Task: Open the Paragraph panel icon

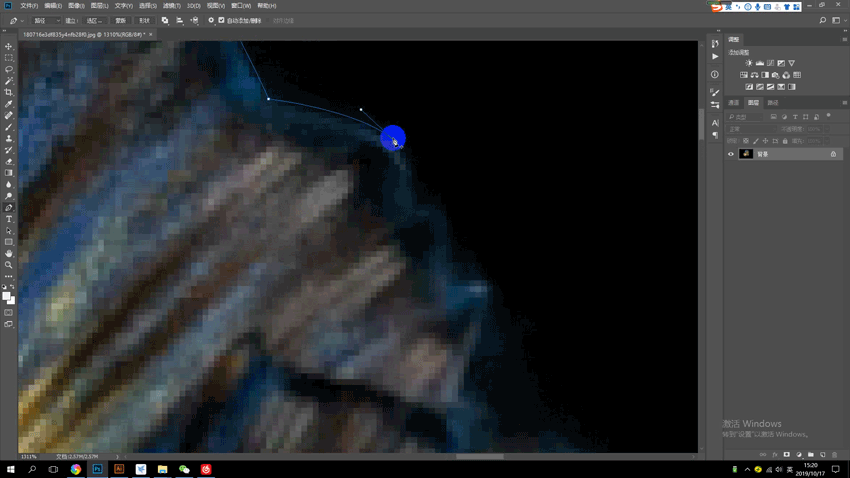Action: tap(715, 135)
